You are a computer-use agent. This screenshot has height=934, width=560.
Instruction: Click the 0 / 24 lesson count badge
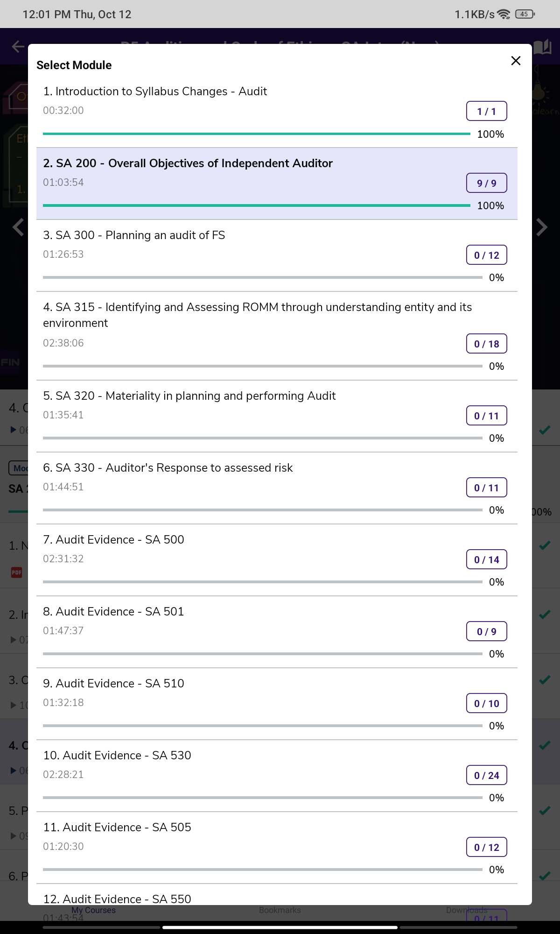(x=486, y=775)
